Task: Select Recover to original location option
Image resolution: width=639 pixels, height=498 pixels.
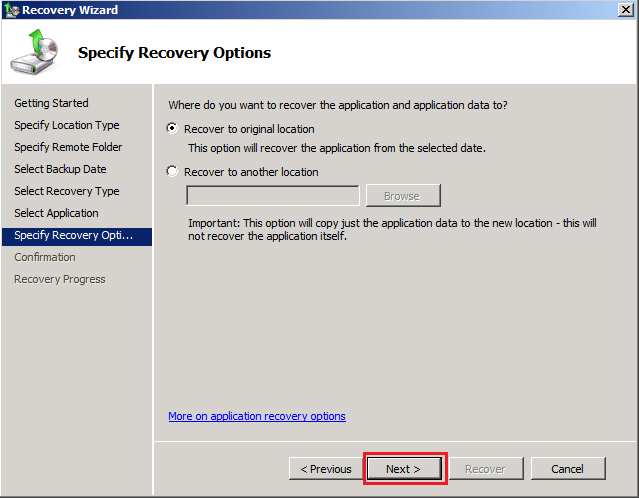Action: point(173,129)
